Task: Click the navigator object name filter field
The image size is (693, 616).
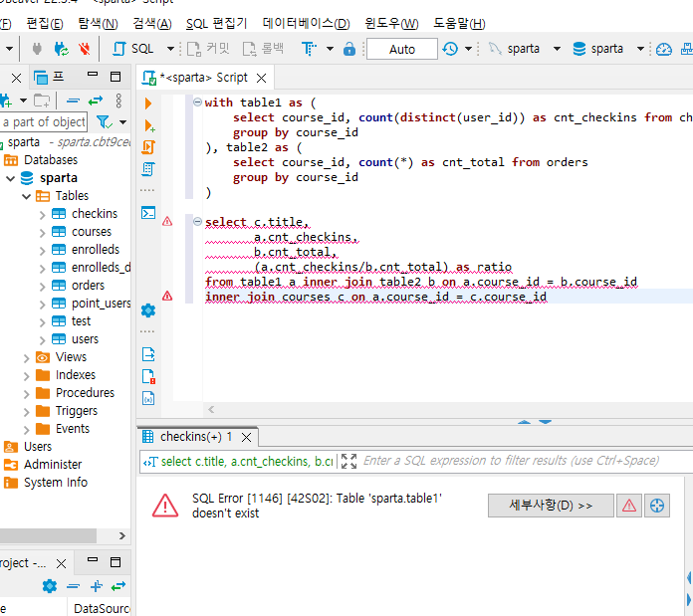Action: [x=44, y=121]
